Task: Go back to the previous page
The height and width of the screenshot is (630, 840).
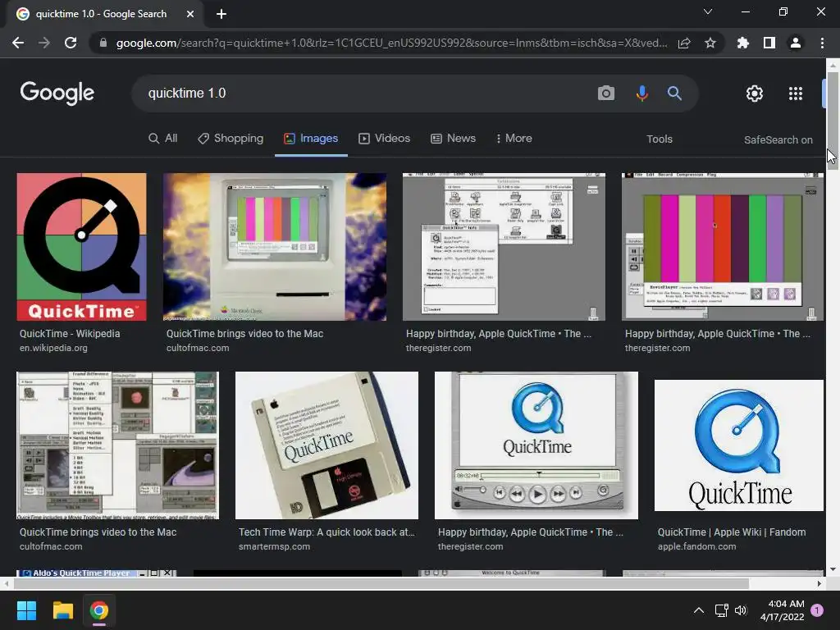Action: click(18, 43)
